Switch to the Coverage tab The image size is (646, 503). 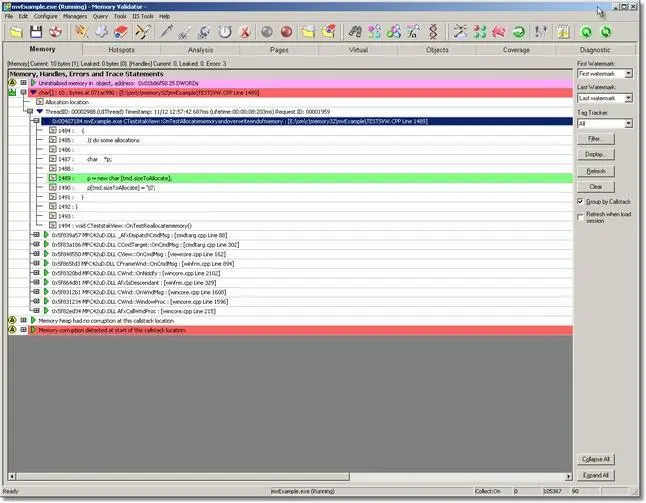point(516,50)
